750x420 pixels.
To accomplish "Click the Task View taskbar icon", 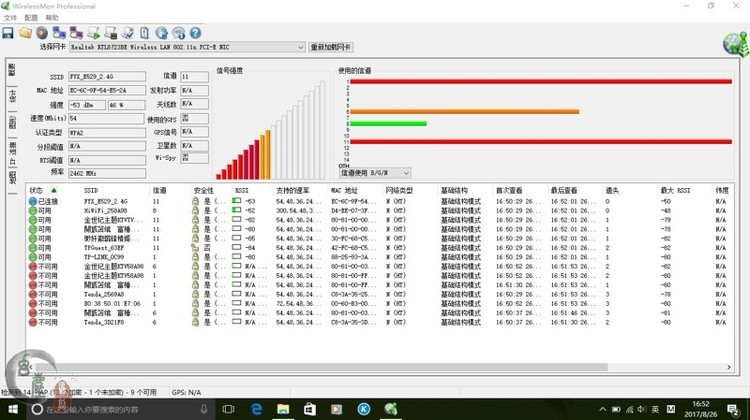I will [x=229, y=409].
